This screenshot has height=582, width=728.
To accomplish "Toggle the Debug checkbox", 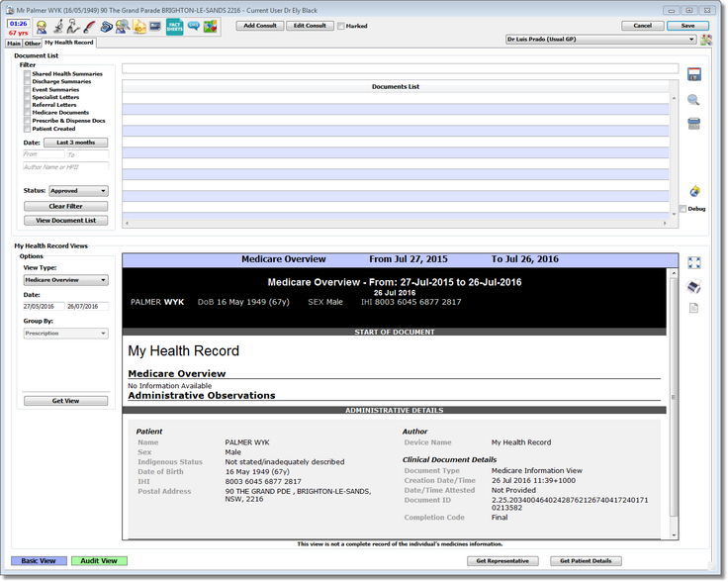I will (x=682, y=209).
